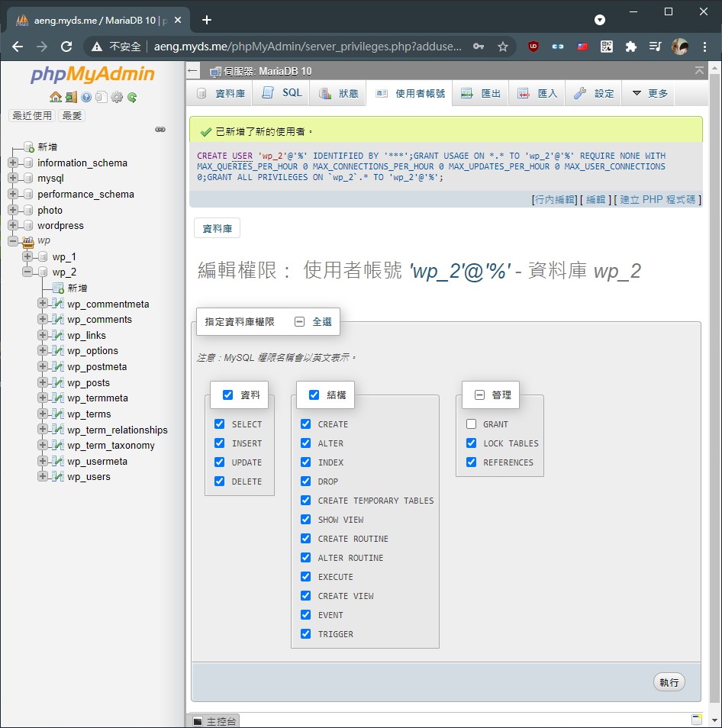
Task: Open the 最愛 favorites list
Action: (x=72, y=115)
